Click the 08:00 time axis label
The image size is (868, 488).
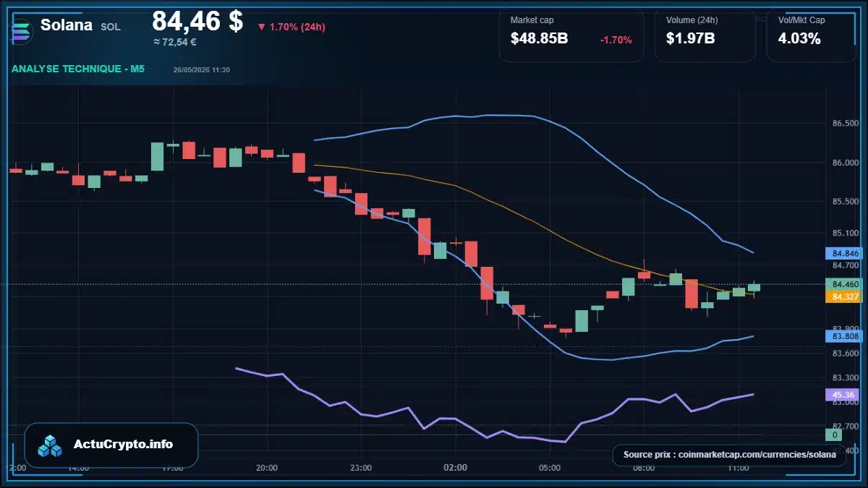(x=644, y=468)
